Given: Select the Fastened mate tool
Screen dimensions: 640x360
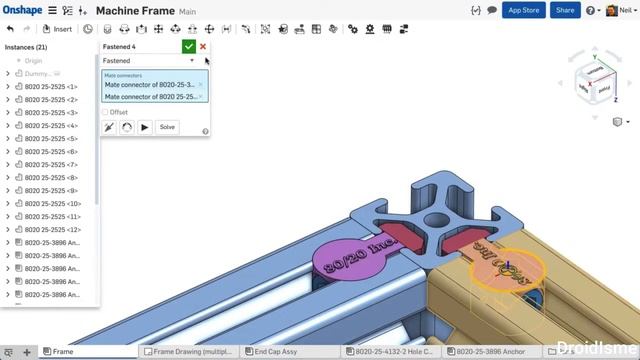Looking at the screenshot, I should 107,29.
